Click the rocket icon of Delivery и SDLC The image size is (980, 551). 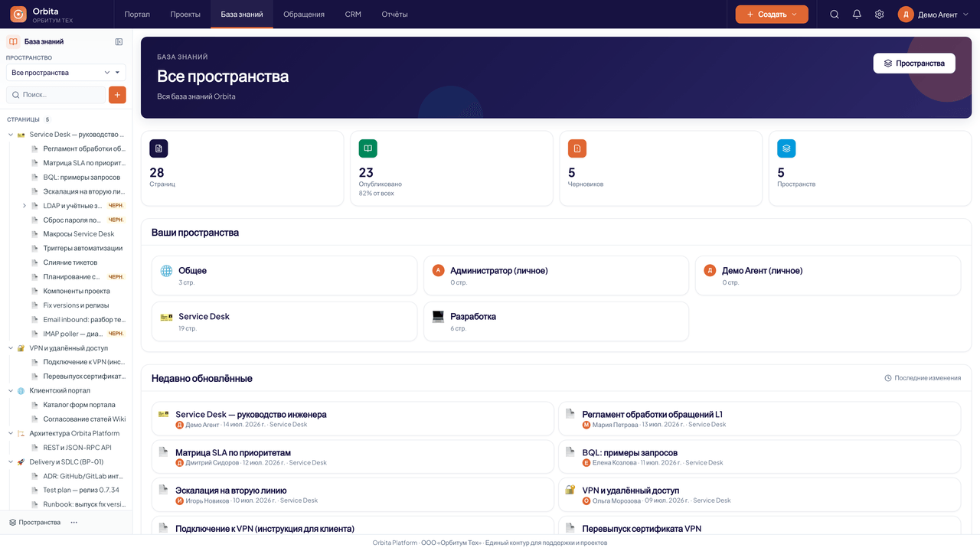tap(21, 462)
